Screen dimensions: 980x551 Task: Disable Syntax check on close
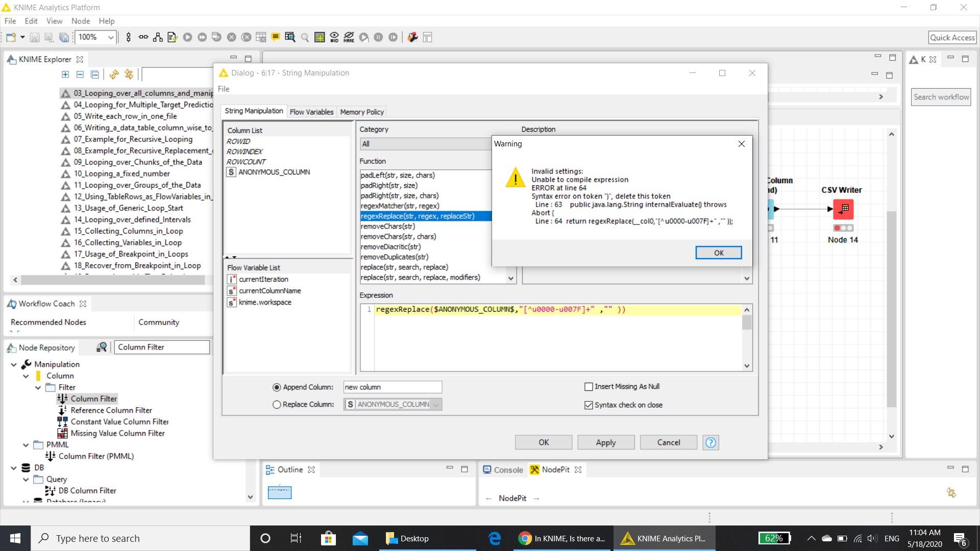pos(589,405)
